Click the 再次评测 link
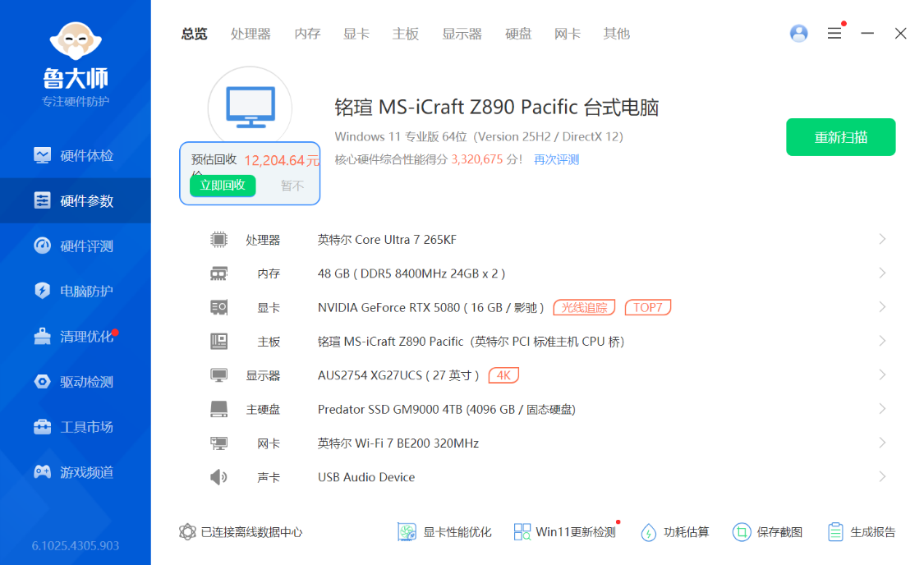924x565 pixels. click(556, 159)
